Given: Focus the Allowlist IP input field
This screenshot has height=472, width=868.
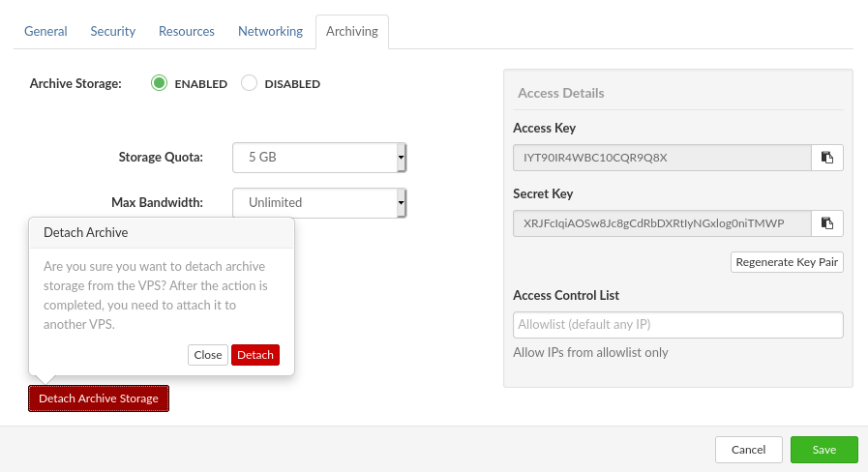Looking at the screenshot, I should pyautogui.click(x=677, y=324).
